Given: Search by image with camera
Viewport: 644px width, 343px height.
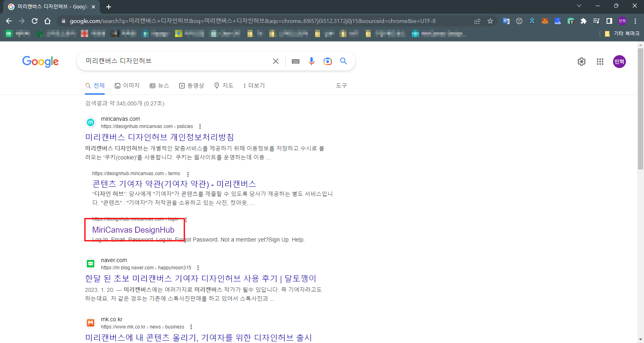Looking at the screenshot, I should tap(328, 61).
